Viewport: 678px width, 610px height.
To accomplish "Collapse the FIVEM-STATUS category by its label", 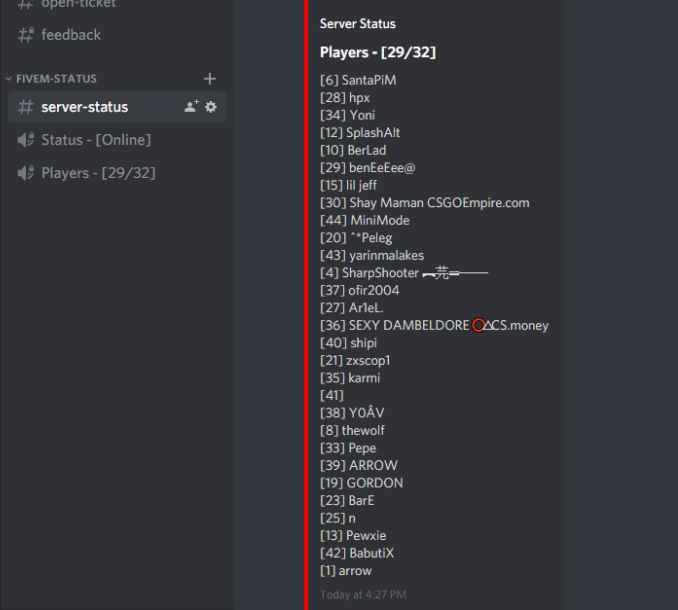I will (56, 79).
